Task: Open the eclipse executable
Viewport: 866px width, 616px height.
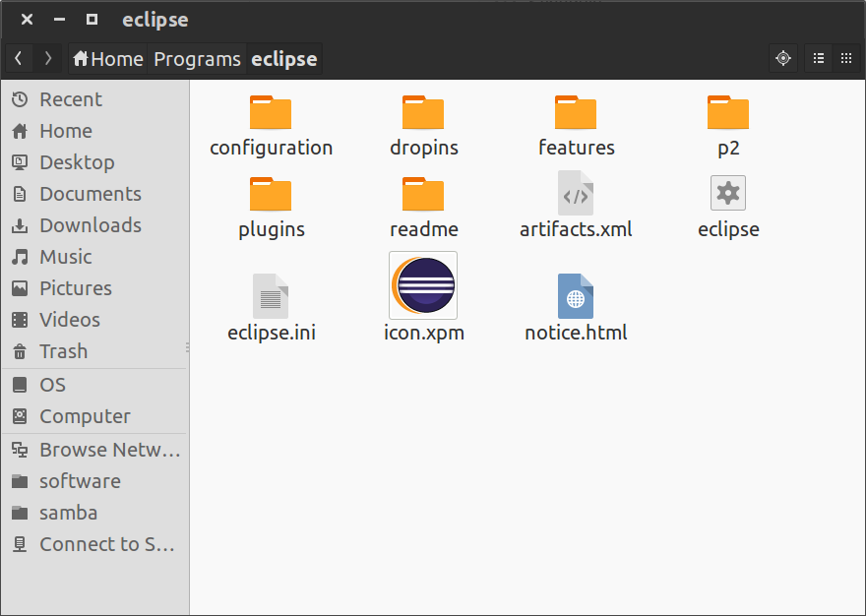Action: coord(728,205)
